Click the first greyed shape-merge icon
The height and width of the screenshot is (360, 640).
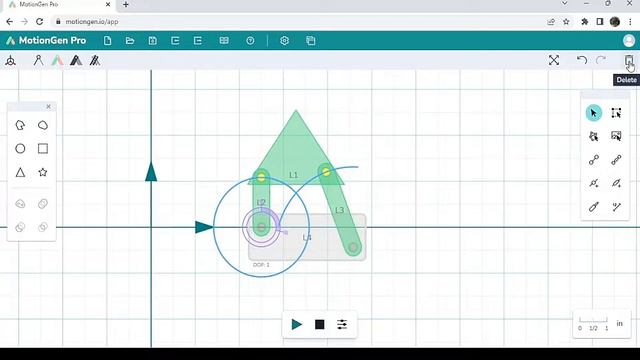point(20,204)
